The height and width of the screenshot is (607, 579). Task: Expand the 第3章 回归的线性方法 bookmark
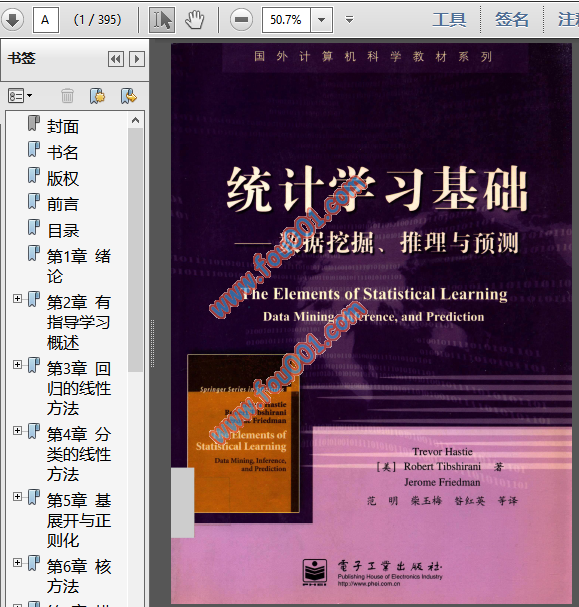pyautogui.click(x=17, y=365)
